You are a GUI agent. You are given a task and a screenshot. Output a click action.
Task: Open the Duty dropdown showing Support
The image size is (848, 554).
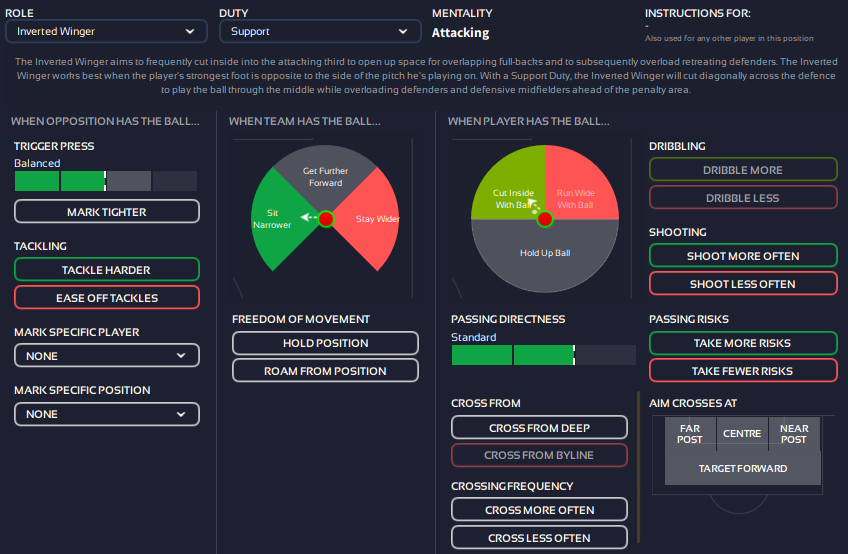(320, 31)
